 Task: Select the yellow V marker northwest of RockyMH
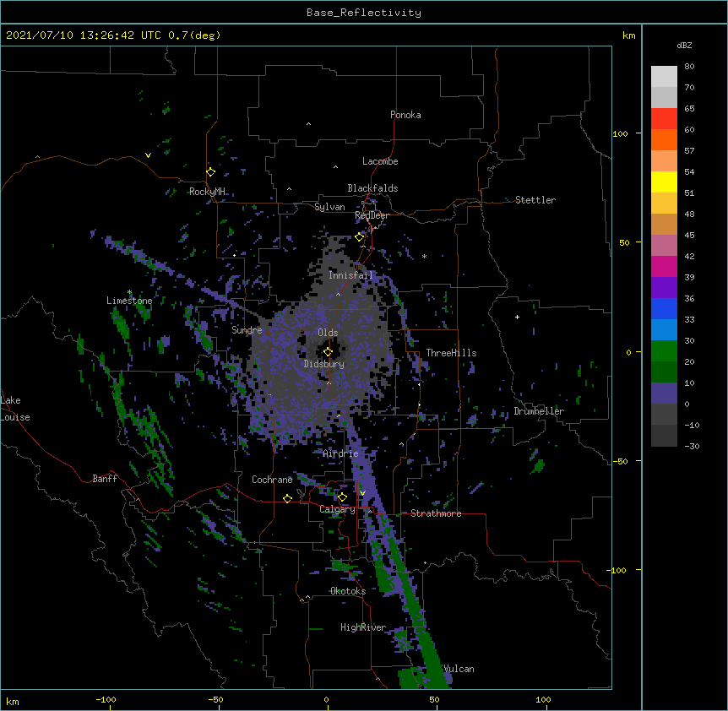point(148,155)
